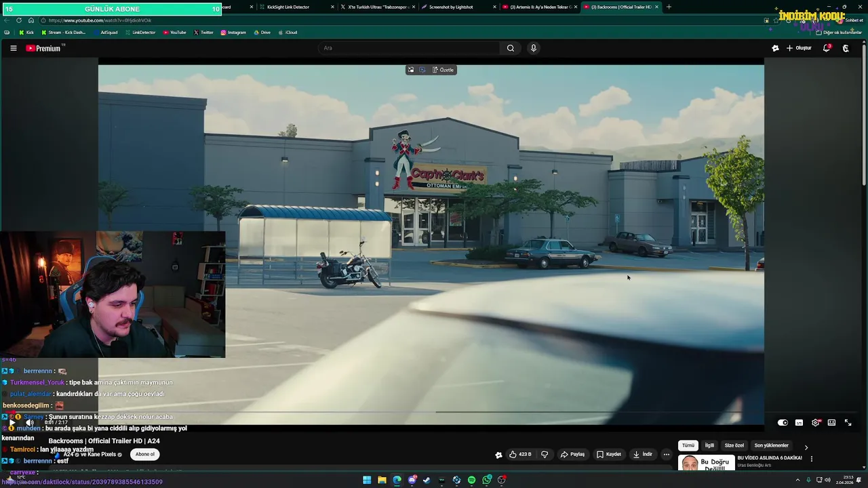The image size is (868, 488).
Task: Switch to Screenshot by Lightshot tab
Action: [456, 7]
